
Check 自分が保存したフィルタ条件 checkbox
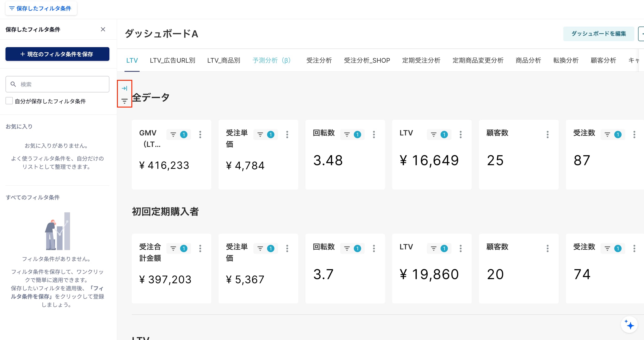click(x=9, y=101)
